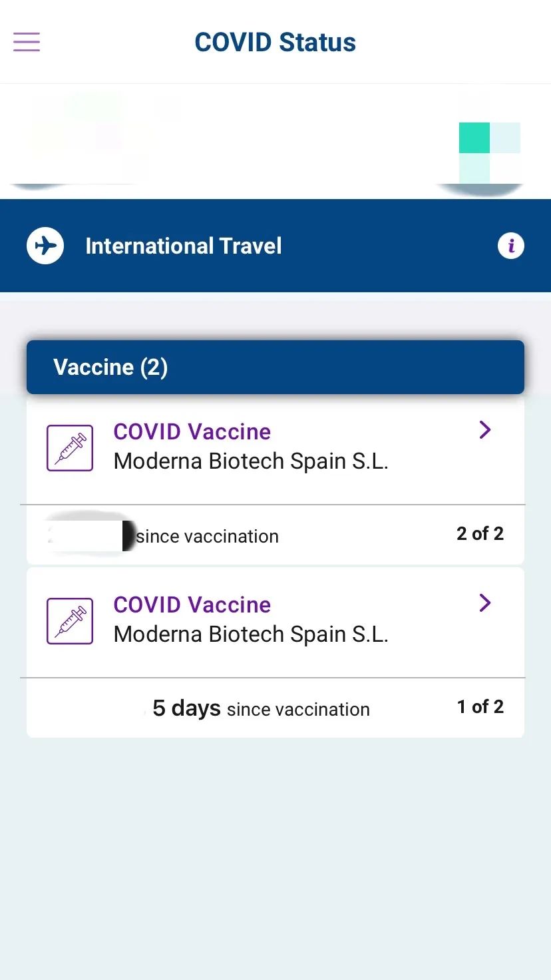This screenshot has height=980, width=551.
Task: Tap the "2 of 2" dose counter
Action: [480, 533]
